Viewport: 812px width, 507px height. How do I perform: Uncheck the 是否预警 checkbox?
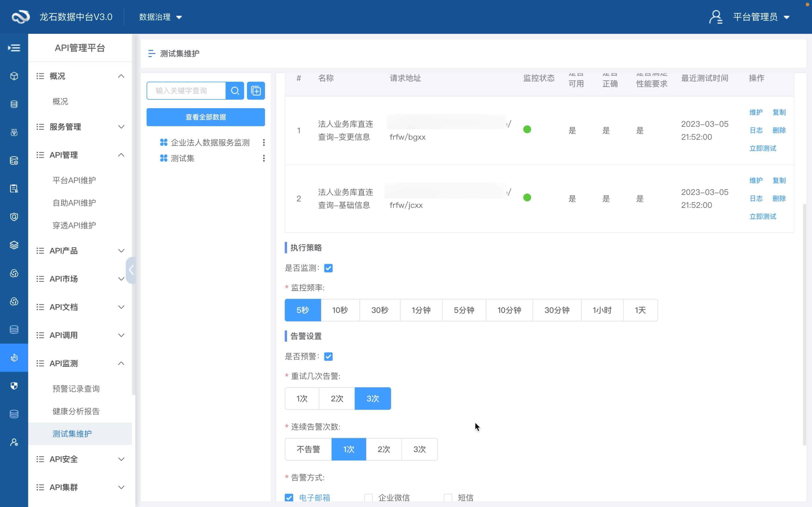(328, 356)
